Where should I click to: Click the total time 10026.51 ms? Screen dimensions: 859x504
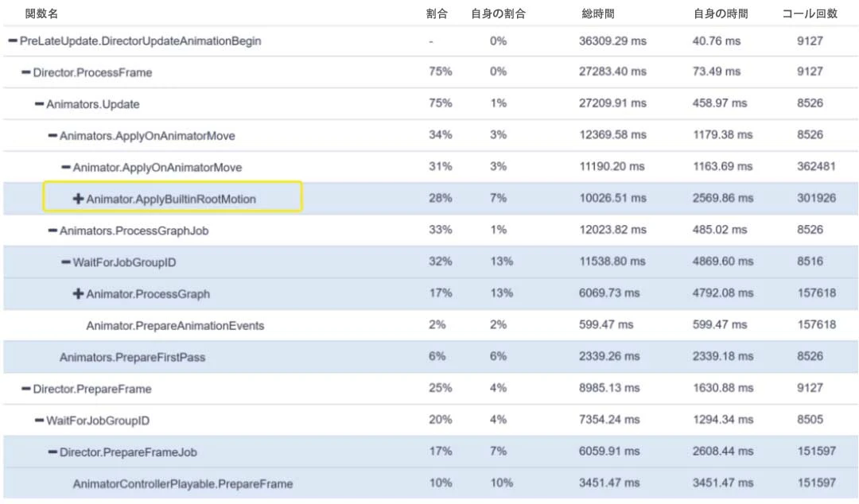(x=612, y=198)
